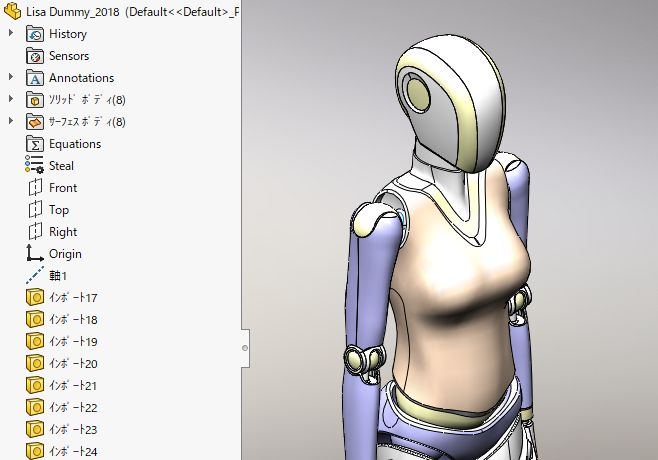
Task: Expand the surface bodies (8) folder
Action: point(11,121)
